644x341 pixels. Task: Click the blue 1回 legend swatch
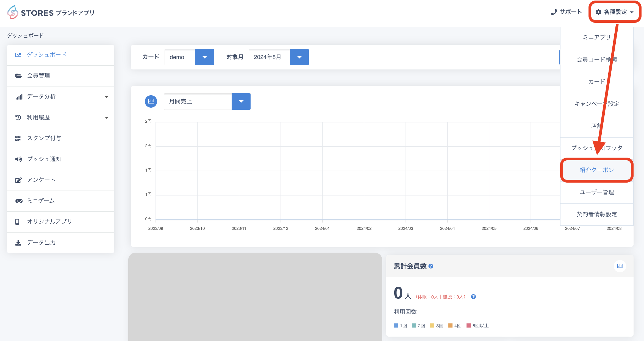396,326
